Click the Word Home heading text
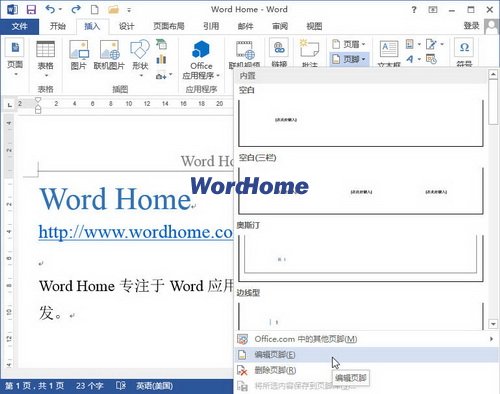The height and width of the screenshot is (394, 500). 115,199
